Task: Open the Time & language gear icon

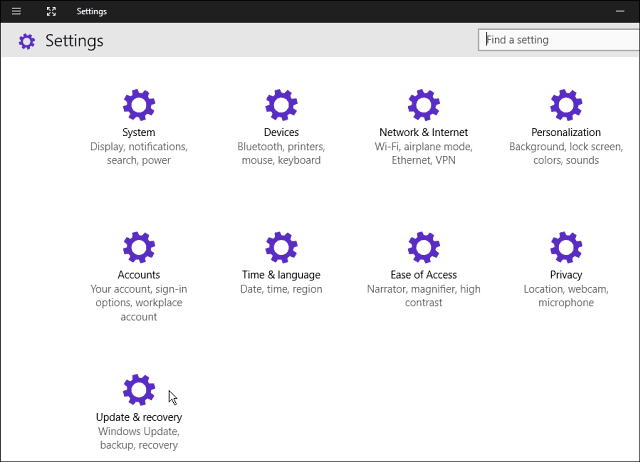Action: (281, 247)
